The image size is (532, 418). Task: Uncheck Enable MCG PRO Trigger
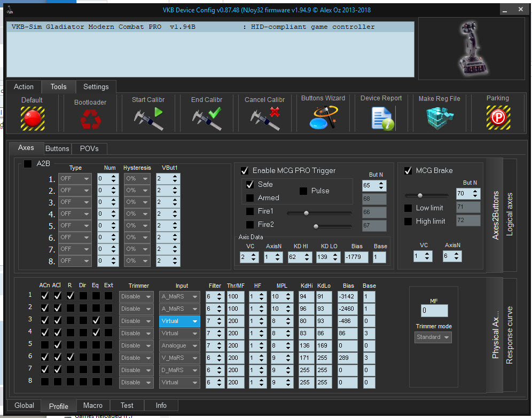coord(244,170)
